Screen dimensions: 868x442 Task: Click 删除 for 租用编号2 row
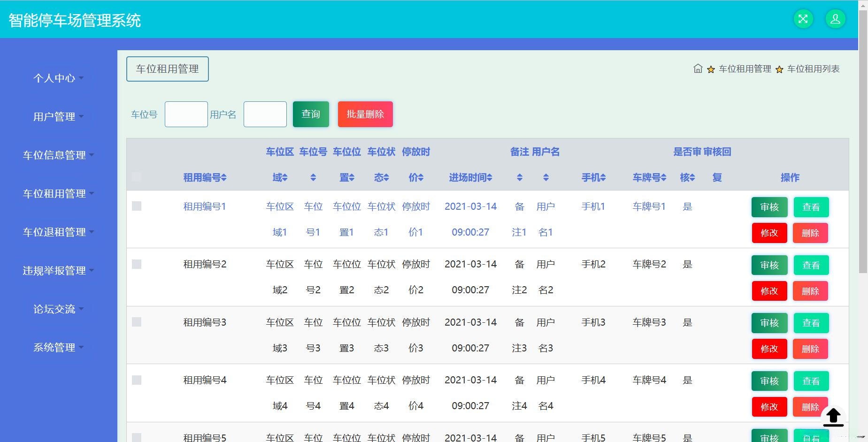[x=810, y=291]
